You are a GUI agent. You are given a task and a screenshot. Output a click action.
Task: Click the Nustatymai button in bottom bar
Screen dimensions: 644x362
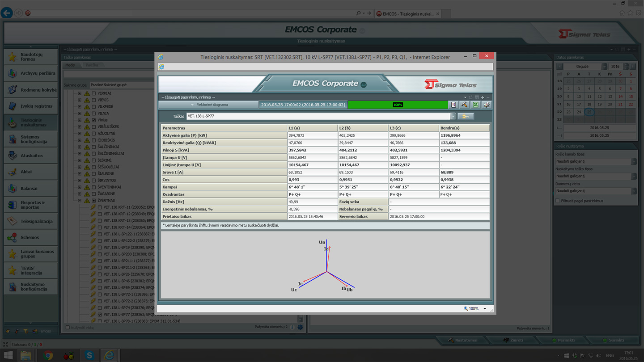462,340
